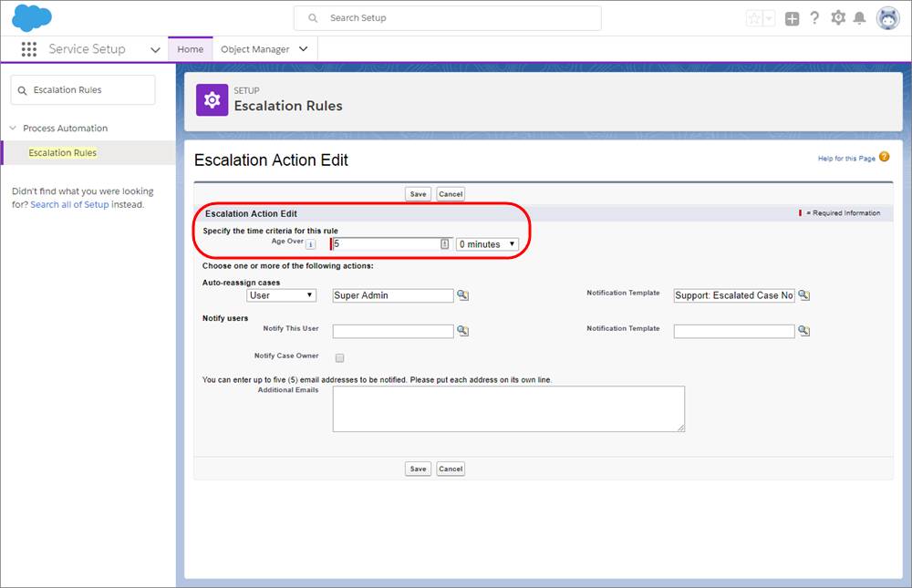This screenshot has width=912, height=588.
Task: Click the empty Notify users template field
Action: (734, 331)
